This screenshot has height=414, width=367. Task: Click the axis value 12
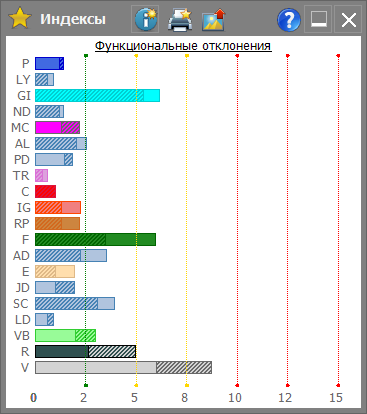(x=285, y=397)
